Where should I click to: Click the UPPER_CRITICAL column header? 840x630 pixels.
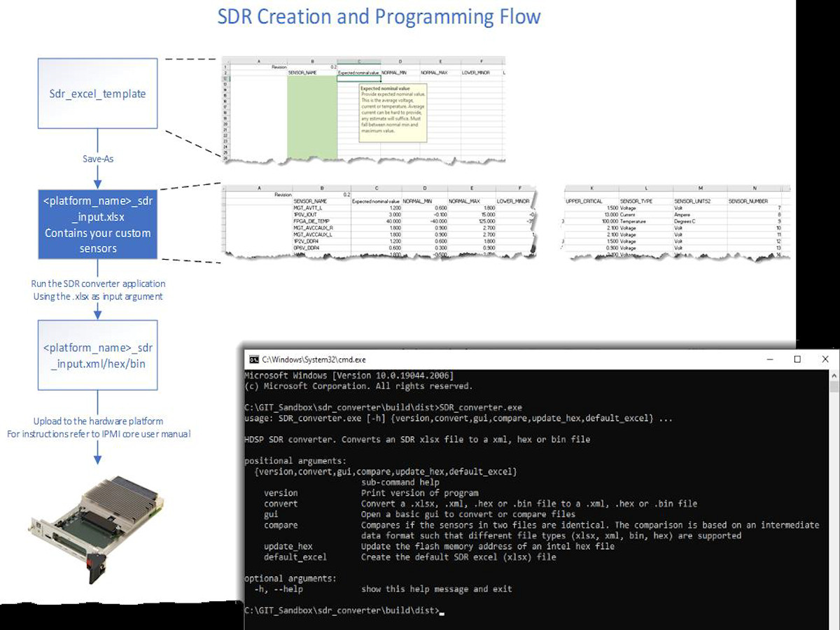[582, 201]
